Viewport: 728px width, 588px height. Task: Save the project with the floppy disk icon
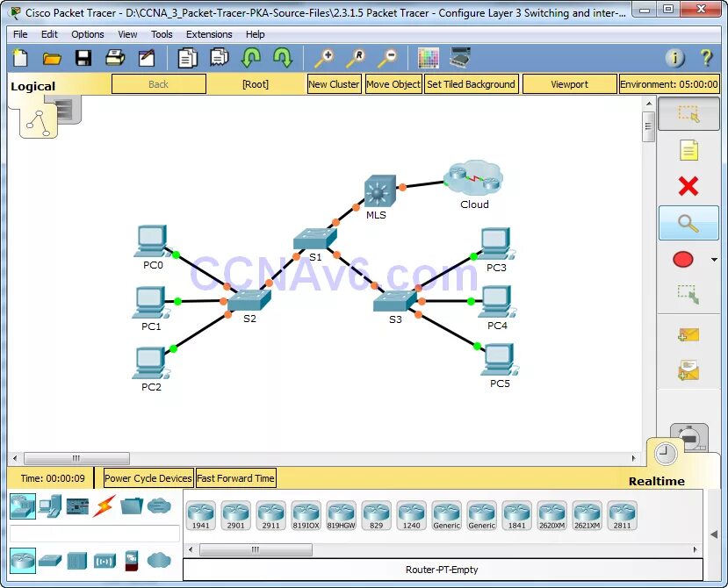(x=83, y=59)
